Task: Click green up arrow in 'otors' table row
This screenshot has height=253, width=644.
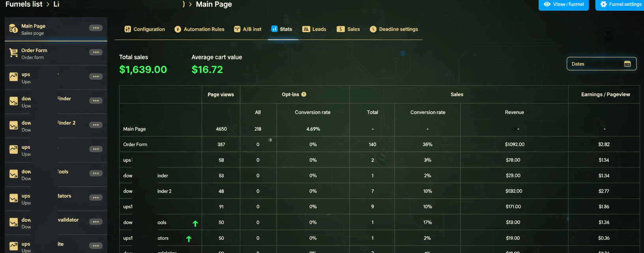Action: (189, 239)
